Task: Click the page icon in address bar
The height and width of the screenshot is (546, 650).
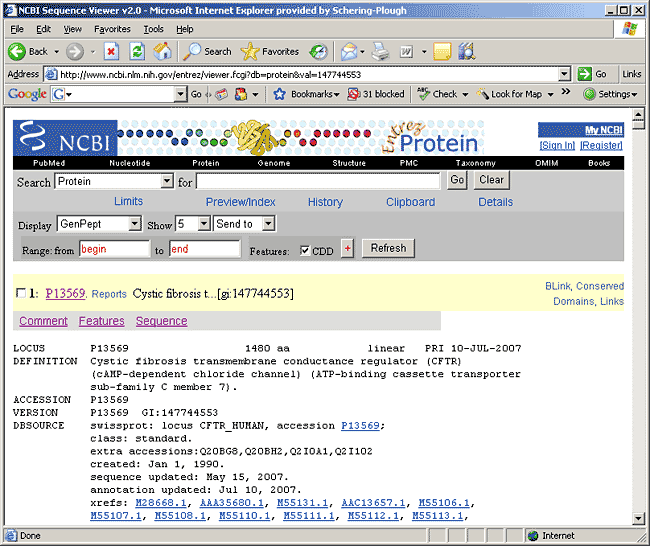Action: (51, 75)
